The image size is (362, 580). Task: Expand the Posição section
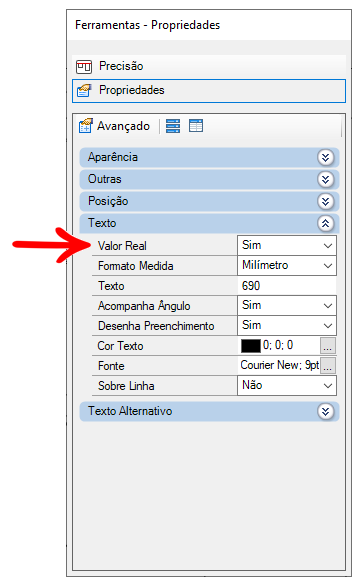325,202
